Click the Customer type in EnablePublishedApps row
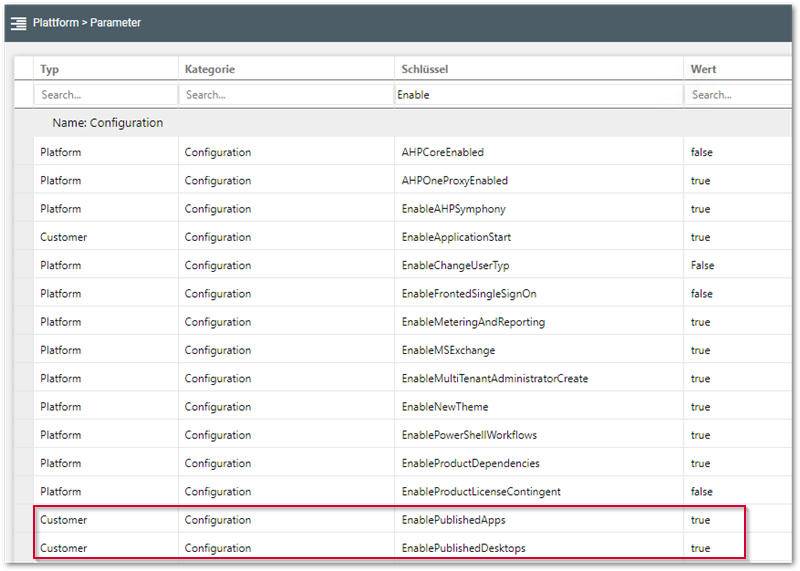The image size is (800, 571). [63, 520]
